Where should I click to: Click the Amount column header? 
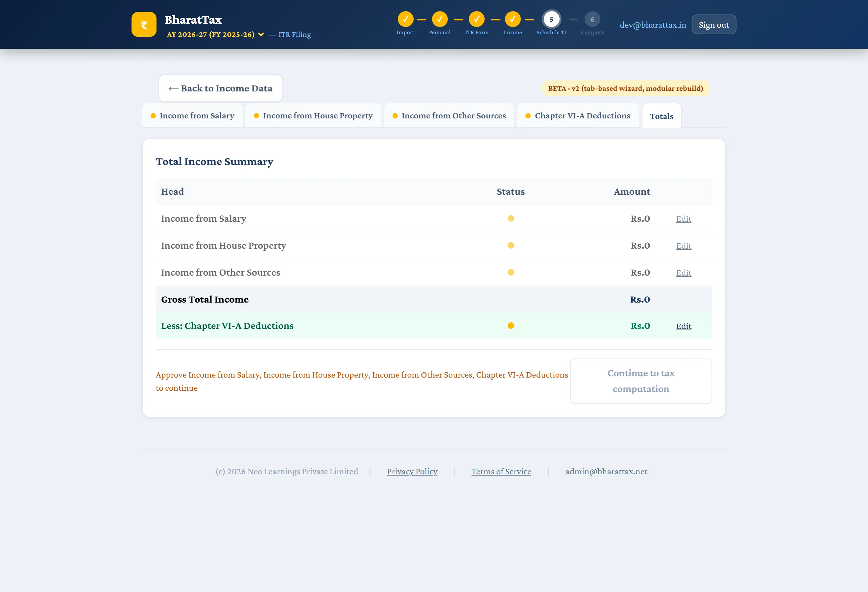632,192
